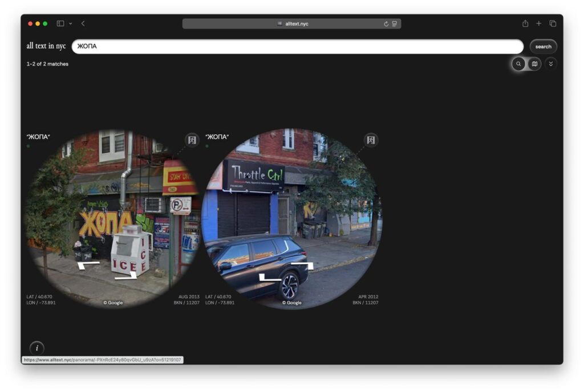The height and width of the screenshot is (392, 584).
Task: Click the alltext.nyc address bar
Action: tap(291, 23)
